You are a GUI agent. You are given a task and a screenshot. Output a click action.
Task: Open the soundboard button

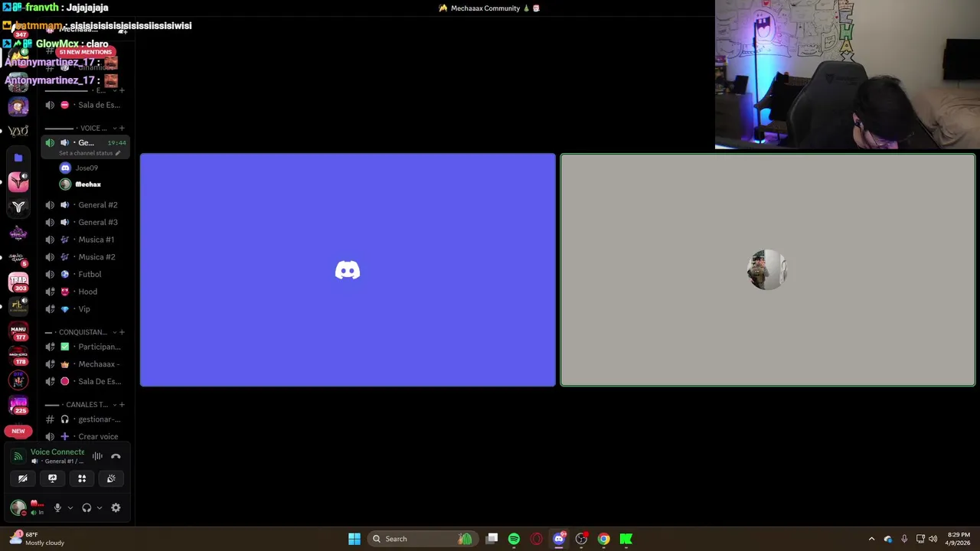pyautogui.click(x=111, y=478)
